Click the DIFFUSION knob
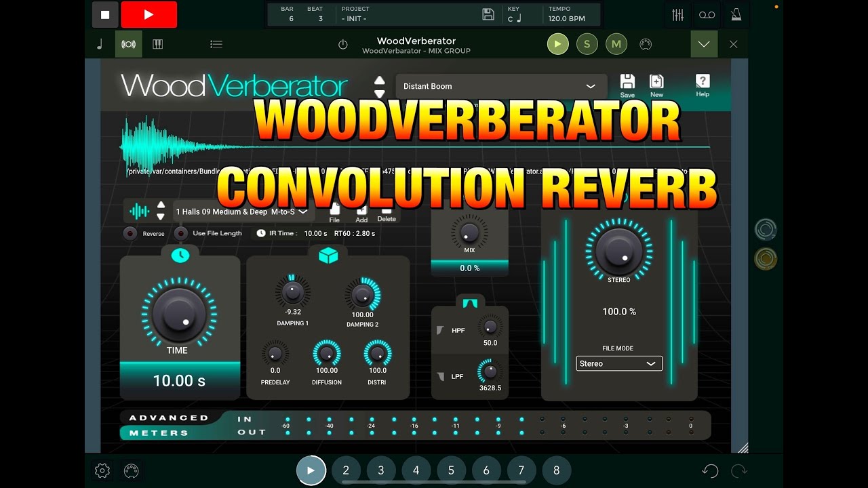Viewport: 868px width, 488px height. click(326, 353)
